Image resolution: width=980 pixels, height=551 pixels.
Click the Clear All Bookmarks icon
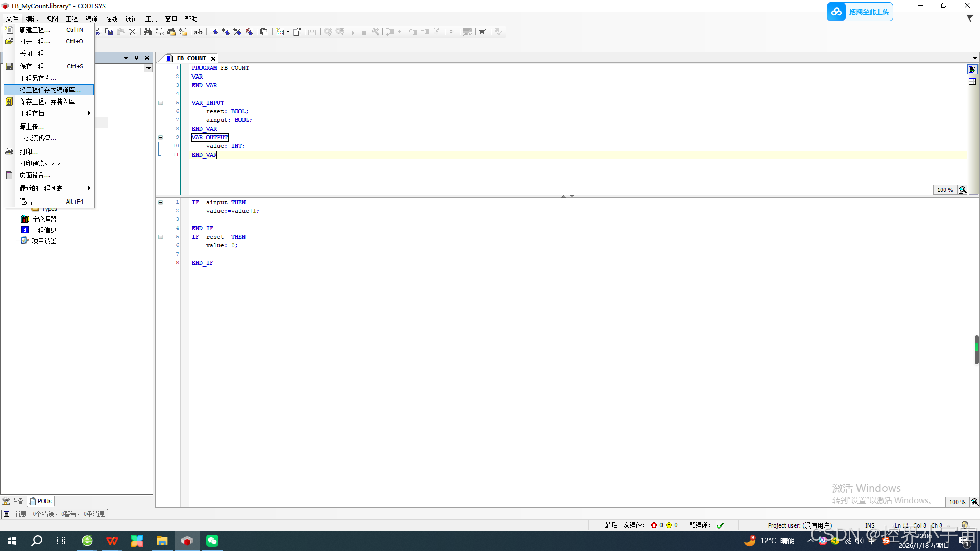tap(249, 32)
